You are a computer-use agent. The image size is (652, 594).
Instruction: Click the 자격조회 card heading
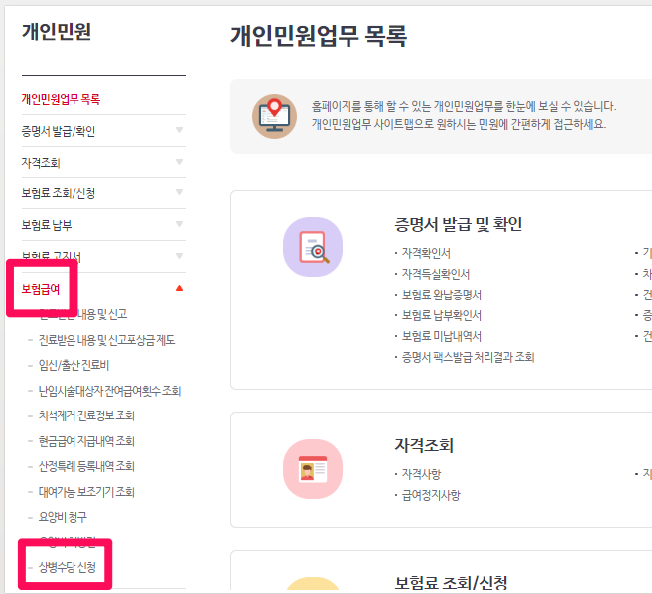[x=424, y=445]
